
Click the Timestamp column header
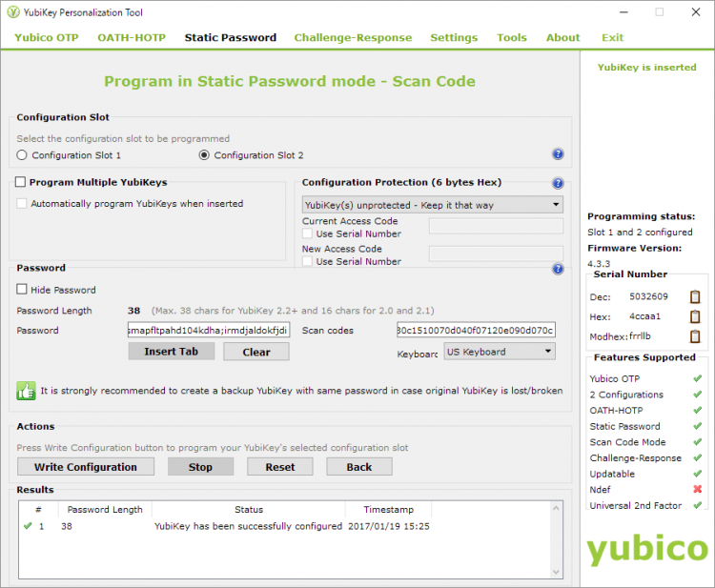tap(389, 510)
